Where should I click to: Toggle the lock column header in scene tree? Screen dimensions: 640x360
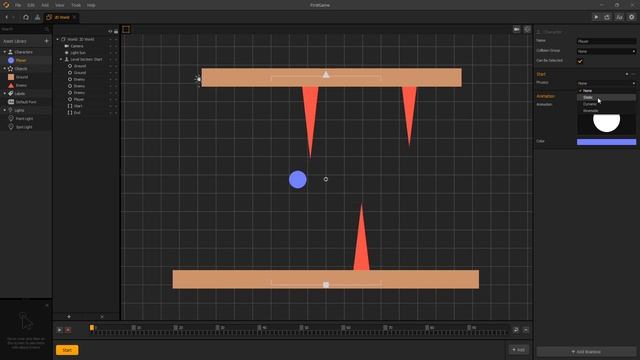[116, 31]
